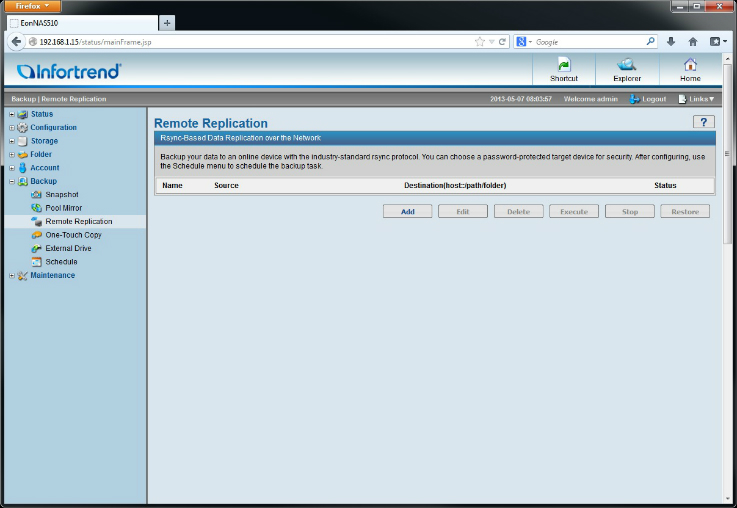Click the Folder icon in sidebar
The image size is (737, 508).
pyautogui.click(x=23, y=155)
